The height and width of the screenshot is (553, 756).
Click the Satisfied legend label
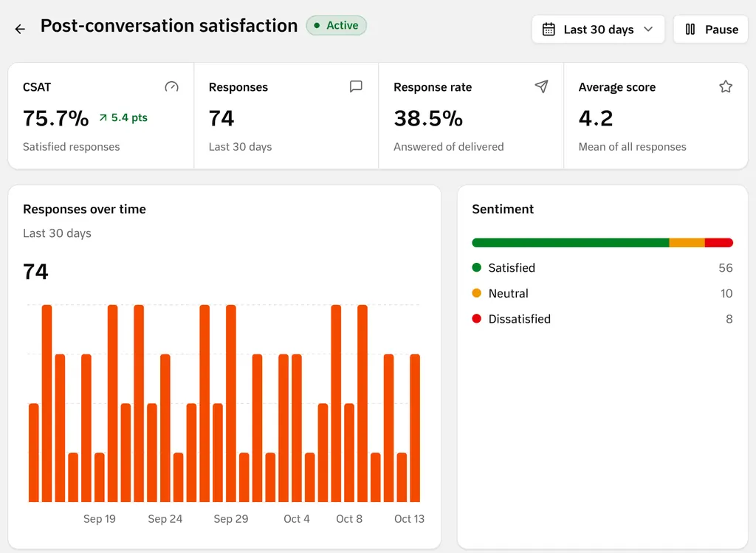[x=512, y=267]
